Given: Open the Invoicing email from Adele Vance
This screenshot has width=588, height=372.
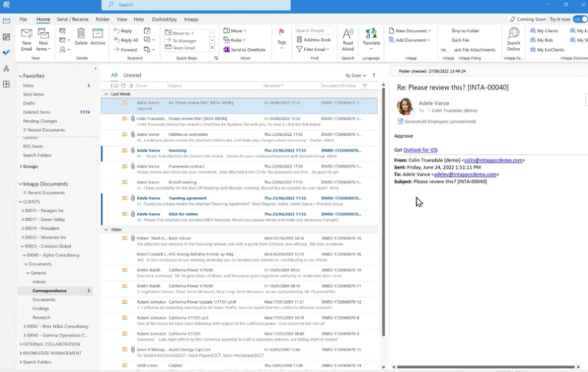Looking at the screenshot, I should point(239,153).
